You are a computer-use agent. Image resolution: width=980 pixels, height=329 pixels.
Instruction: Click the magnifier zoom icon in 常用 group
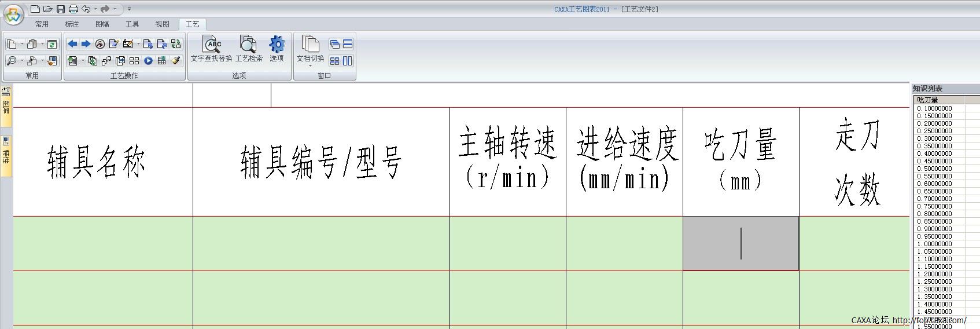[12, 61]
